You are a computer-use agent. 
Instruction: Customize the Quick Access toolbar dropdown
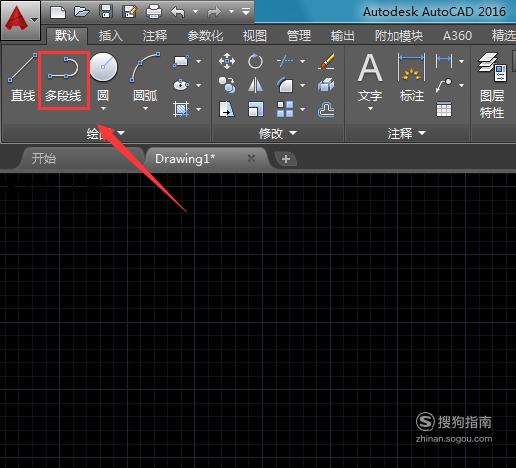click(x=246, y=12)
